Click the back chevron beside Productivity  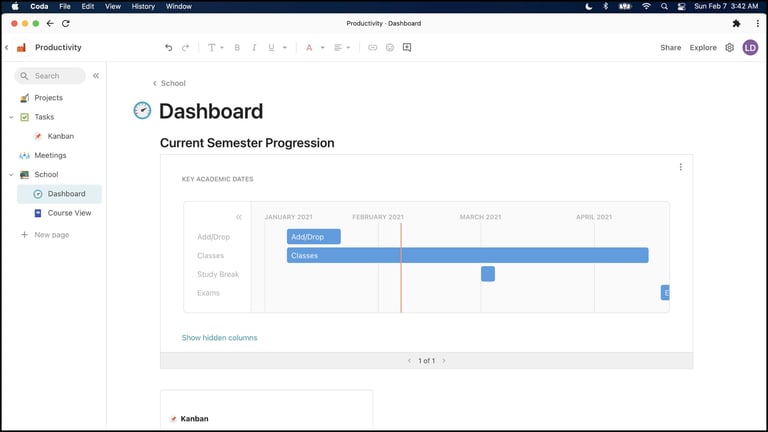pyautogui.click(x=6, y=48)
